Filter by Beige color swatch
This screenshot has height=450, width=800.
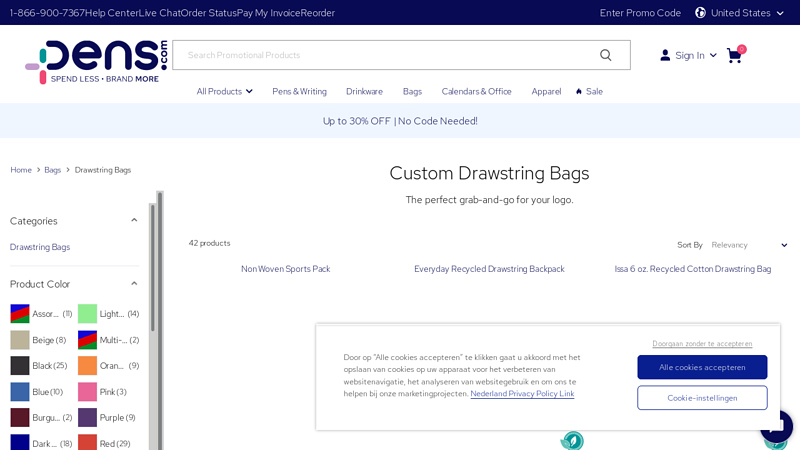tap(20, 340)
